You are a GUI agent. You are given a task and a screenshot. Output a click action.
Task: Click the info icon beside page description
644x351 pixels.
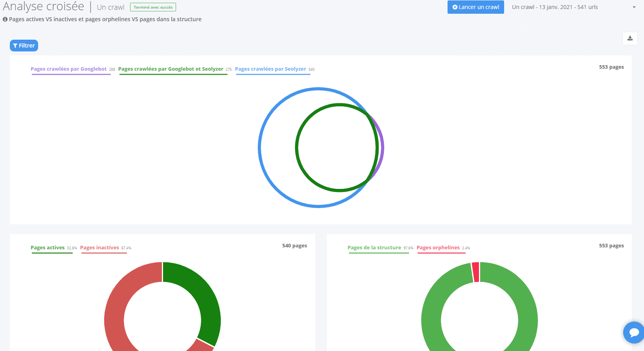coord(5,19)
